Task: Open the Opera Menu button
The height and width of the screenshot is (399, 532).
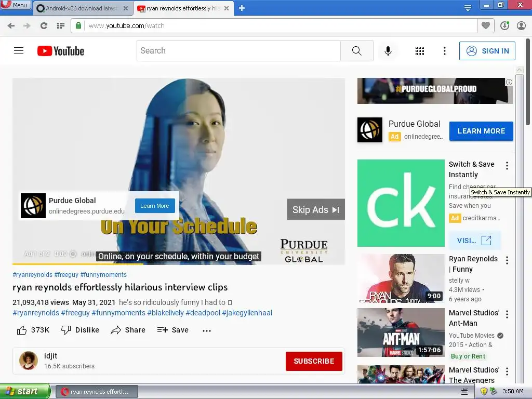Action: tap(16, 5)
